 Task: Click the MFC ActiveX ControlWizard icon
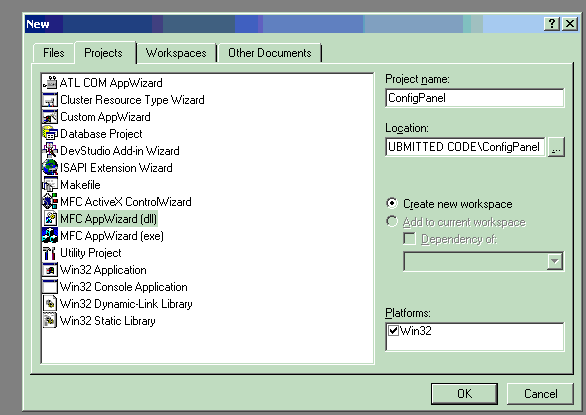(x=50, y=202)
